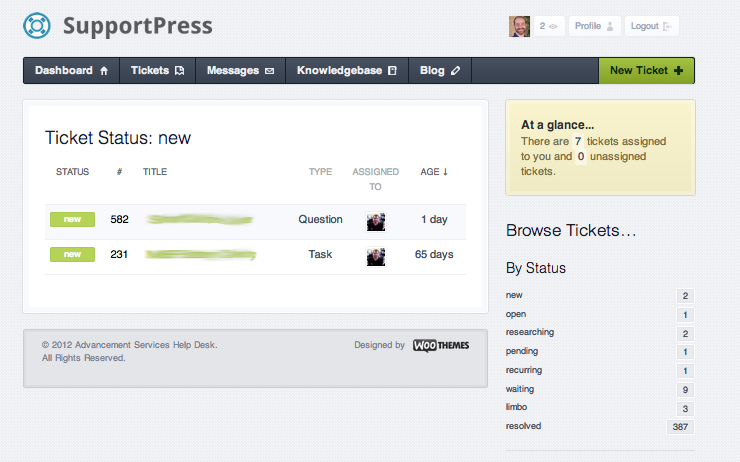The width and height of the screenshot is (740, 462).
Task: Click the SupportPress site title
Action: pyautogui.click(x=138, y=26)
